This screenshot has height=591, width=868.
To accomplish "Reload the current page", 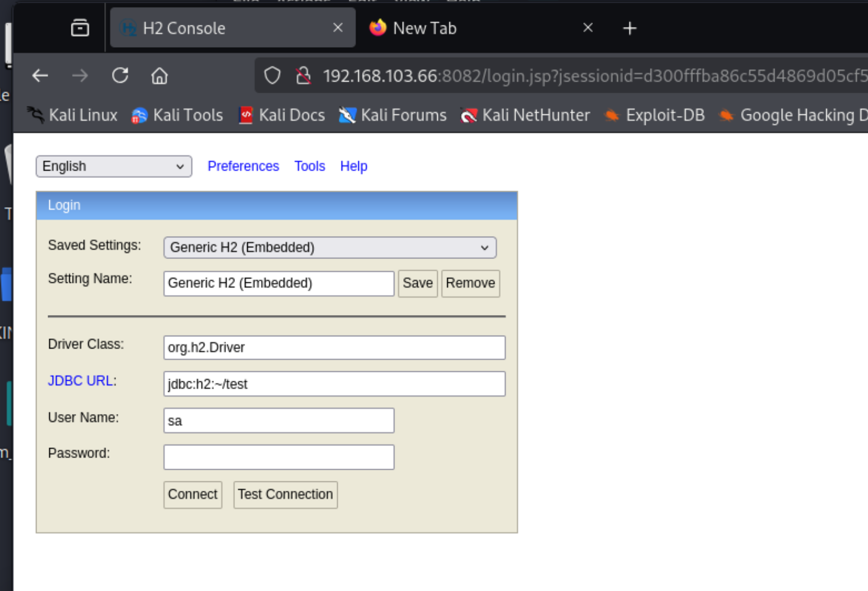I will click(x=120, y=76).
